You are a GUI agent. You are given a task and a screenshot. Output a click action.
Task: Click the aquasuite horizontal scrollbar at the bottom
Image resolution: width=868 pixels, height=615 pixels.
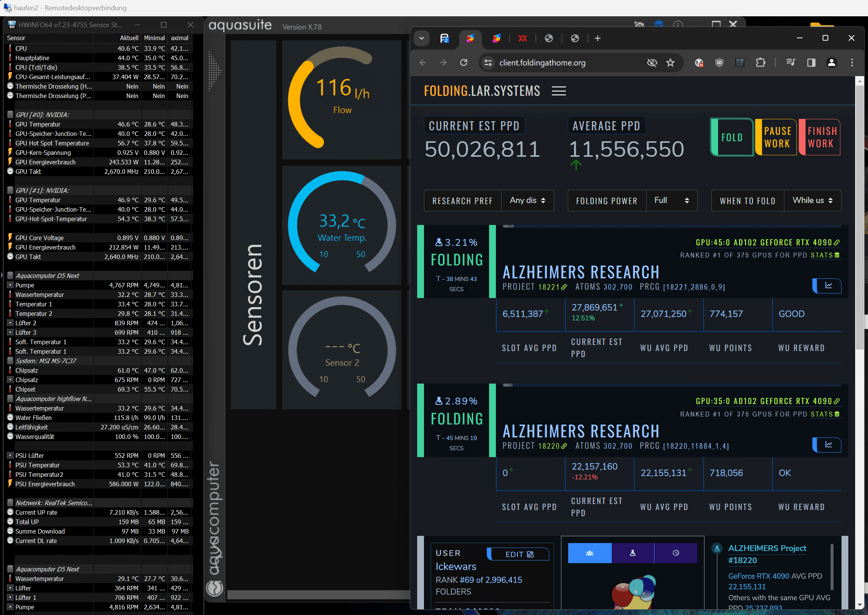click(318, 595)
